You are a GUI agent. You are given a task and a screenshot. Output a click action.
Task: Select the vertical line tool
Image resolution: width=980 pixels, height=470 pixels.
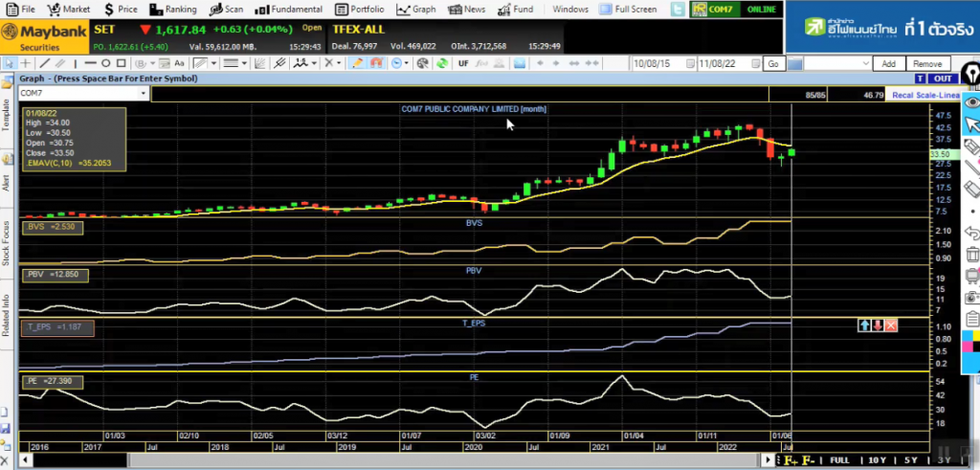tap(75, 63)
